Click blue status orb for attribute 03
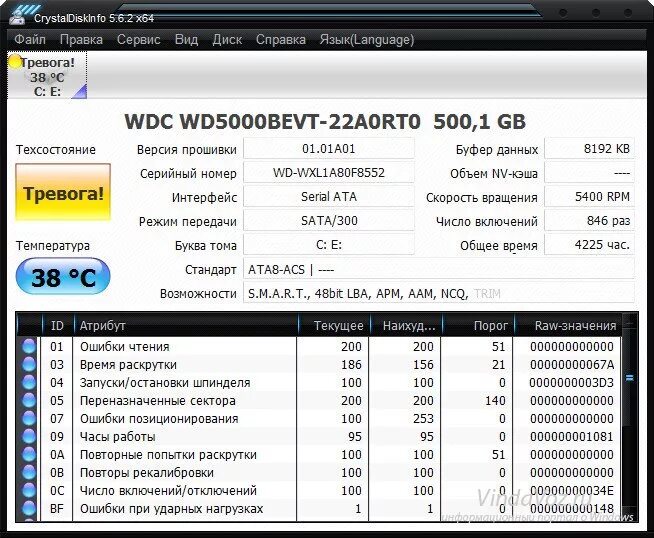The width and height of the screenshot is (654, 538). [29, 364]
